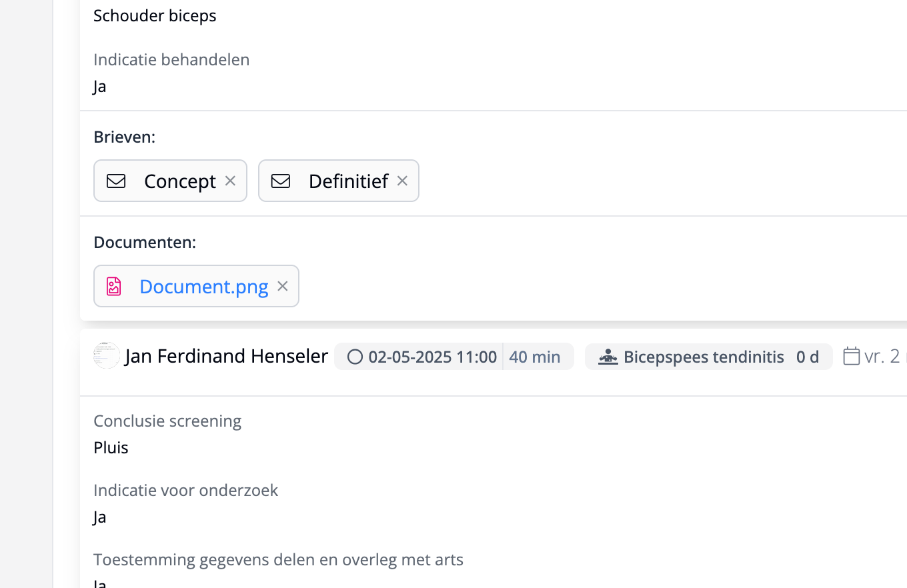
Task: Remove the Document.png attachment
Action: click(x=282, y=286)
